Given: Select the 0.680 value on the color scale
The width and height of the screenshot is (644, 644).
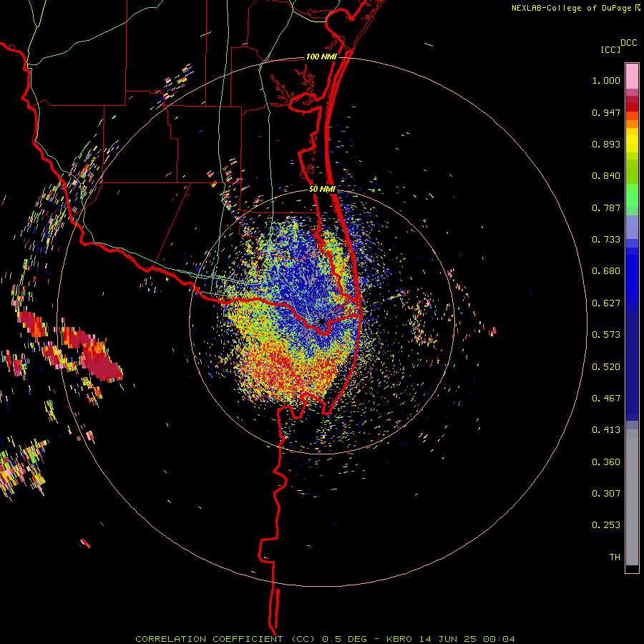Looking at the screenshot, I should 606,271.
